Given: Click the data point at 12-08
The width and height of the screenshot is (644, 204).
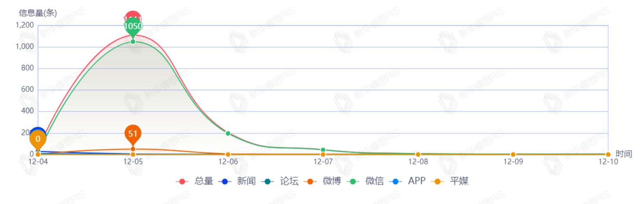Looking at the screenshot, I should point(418,155).
